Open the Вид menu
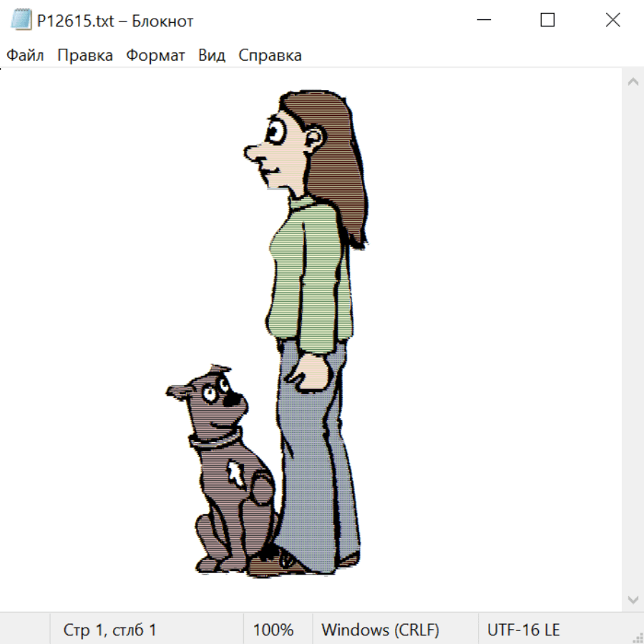This screenshot has width=644, height=644. point(212,55)
